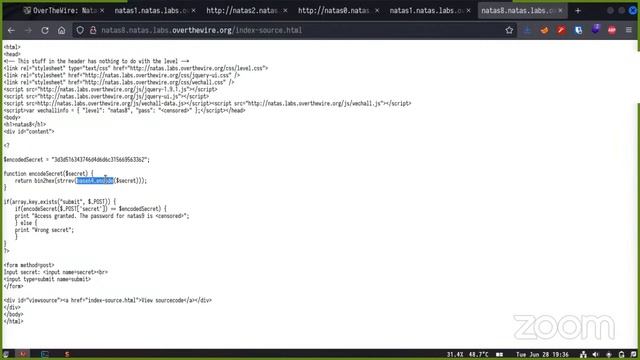Open the browser home page

coord(61,30)
